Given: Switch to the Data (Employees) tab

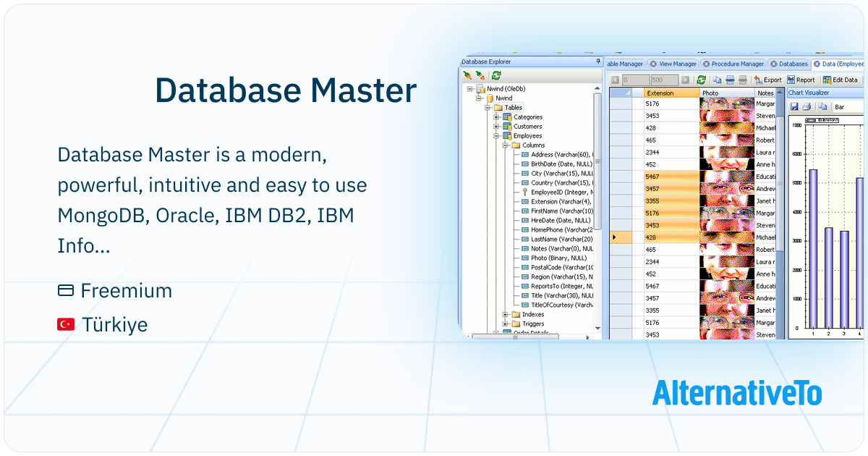Looking at the screenshot, I should click(839, 64).
